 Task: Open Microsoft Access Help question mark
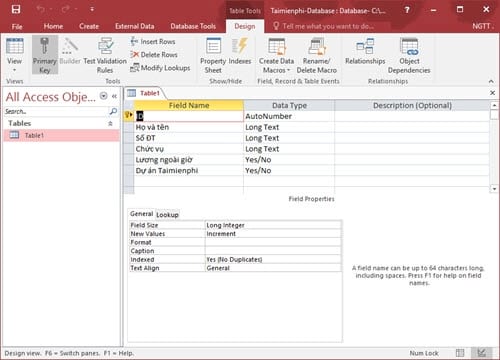pos(407,10)
